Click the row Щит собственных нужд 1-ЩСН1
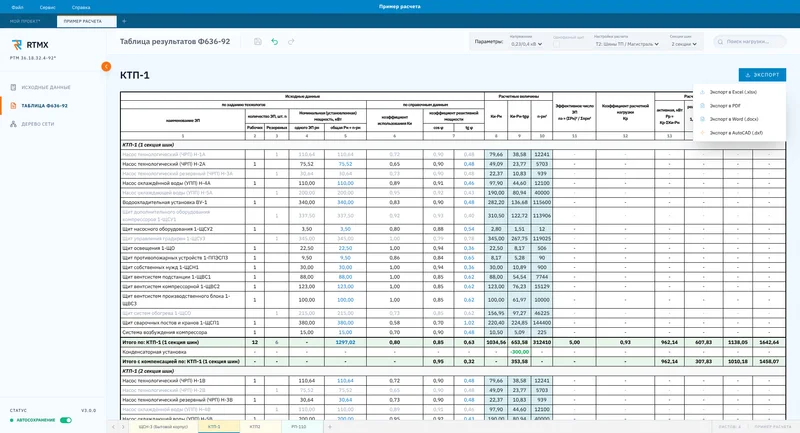This screenshot has height=433, width=800. click(x=453, y=267)
